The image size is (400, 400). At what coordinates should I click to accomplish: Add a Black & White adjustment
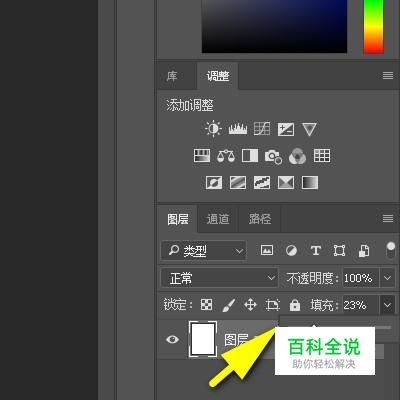coord(250,156)
